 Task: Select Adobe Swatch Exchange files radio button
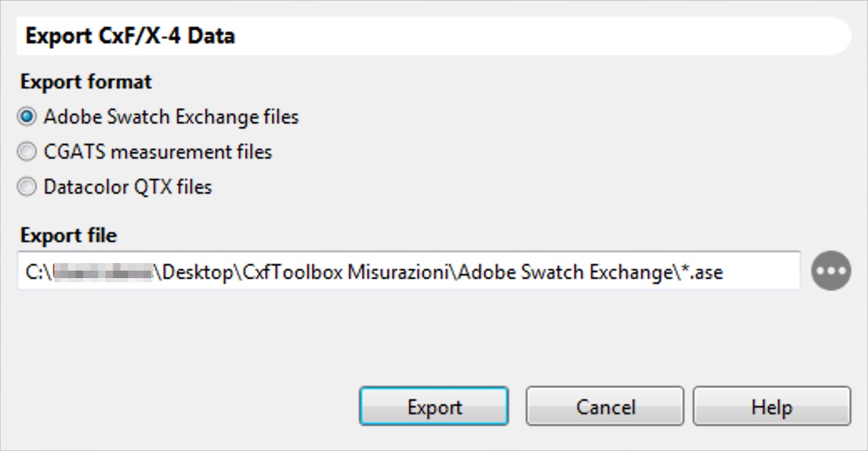[x=28, y=117]
